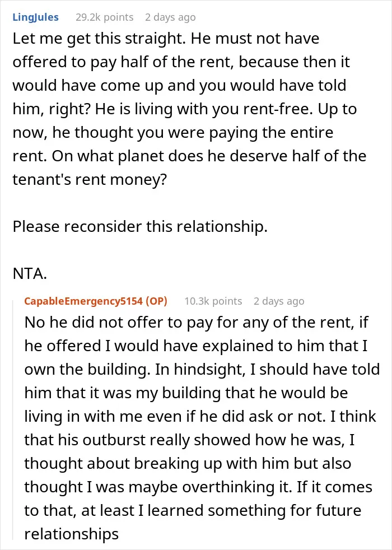Open the timestamp link beside 10.3k points

pos(279,301)
